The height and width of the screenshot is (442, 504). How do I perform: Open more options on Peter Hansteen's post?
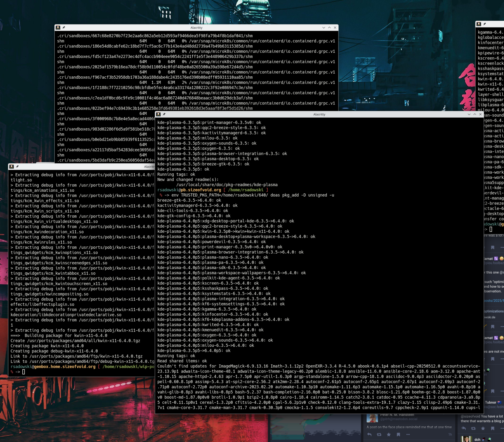click(x=408, y=434)
